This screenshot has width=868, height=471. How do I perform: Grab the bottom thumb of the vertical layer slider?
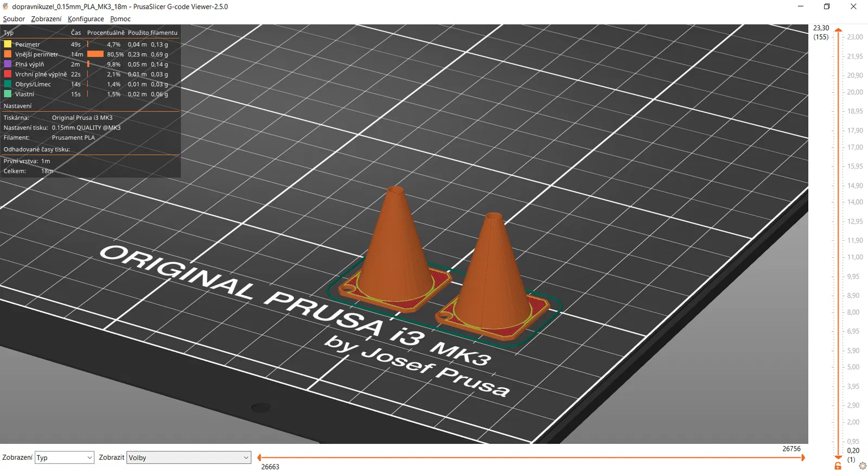click(x=838, y=458)
